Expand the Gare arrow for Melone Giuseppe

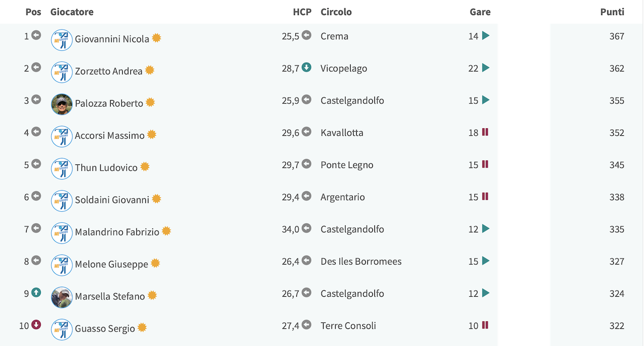click(486, 261)
